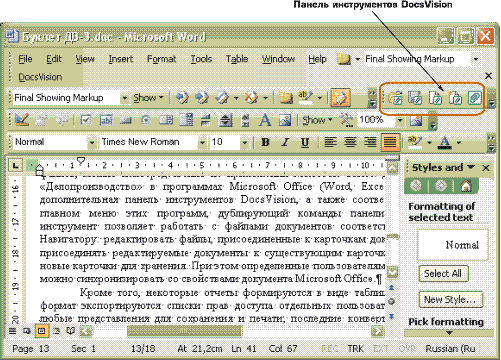Click the comment note icon on the menu bar
The height and width of the screenshot is (360, 501).
point(343,59)
